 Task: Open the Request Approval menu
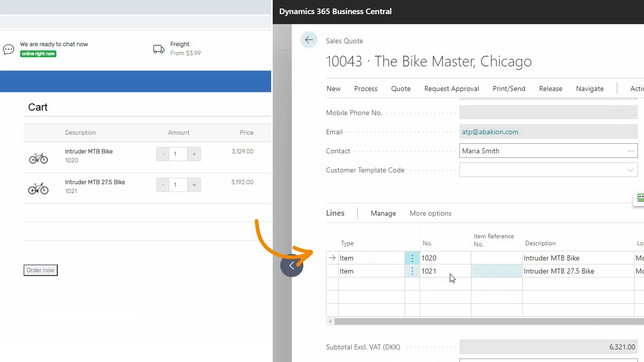pos(452,88)
